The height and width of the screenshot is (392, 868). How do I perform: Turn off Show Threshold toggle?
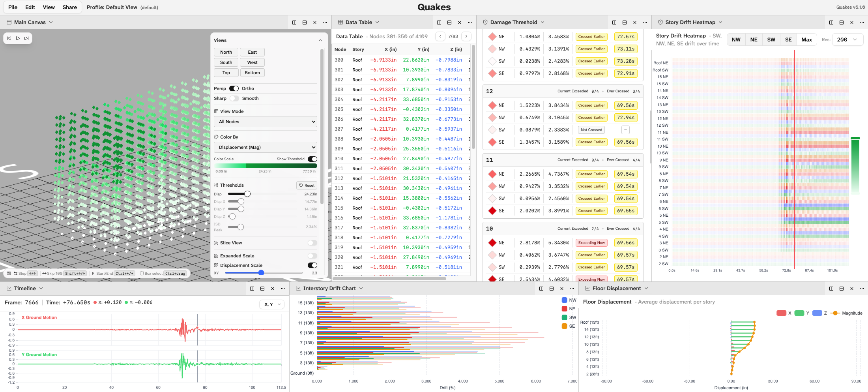click(312, 159)
